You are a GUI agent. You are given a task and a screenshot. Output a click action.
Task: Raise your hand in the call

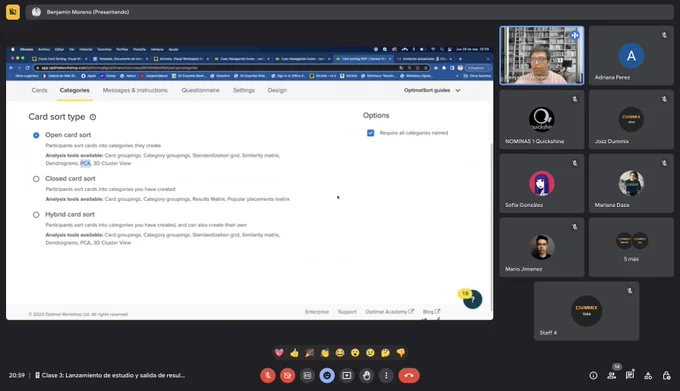click(366, 375)
